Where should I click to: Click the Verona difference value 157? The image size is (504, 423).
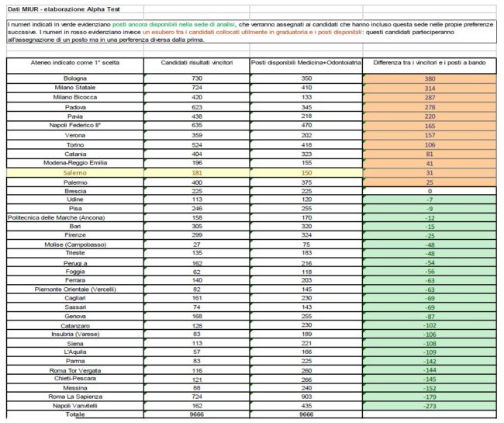[430, 135]
